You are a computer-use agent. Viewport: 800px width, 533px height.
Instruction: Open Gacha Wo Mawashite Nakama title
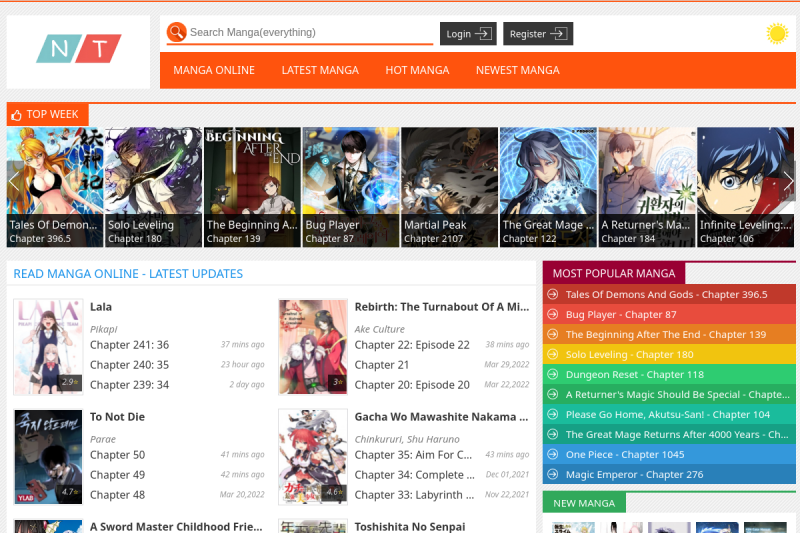tap(441, 417)
